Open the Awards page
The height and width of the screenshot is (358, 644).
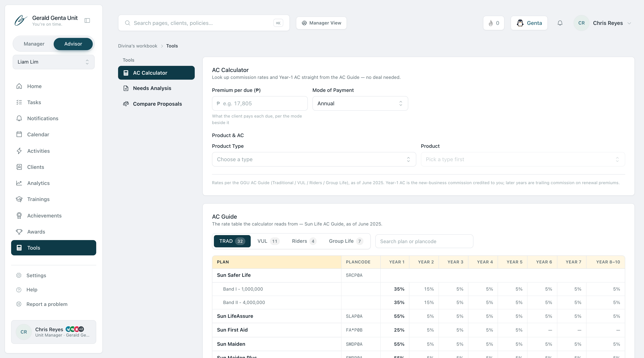point(53,232)
